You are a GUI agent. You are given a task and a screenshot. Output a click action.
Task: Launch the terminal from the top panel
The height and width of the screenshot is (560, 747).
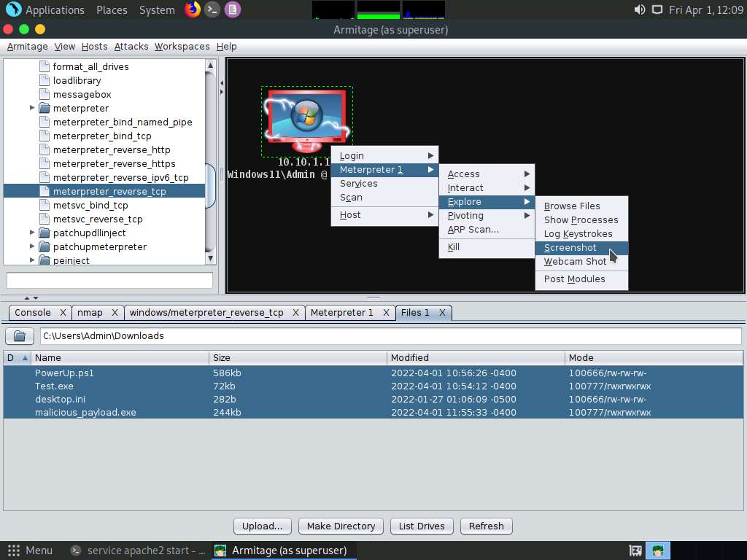click(212, 9)
